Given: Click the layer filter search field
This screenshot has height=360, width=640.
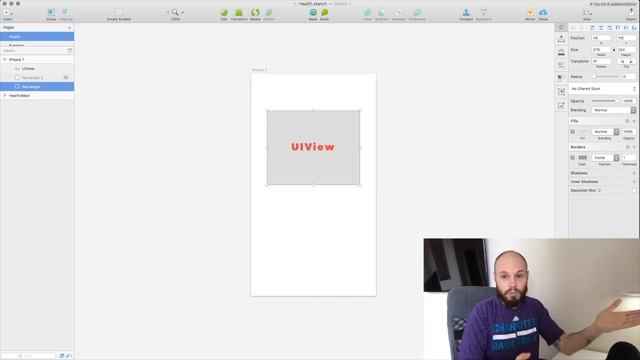Looking at the screenshot, I should [x=29, y=356].
